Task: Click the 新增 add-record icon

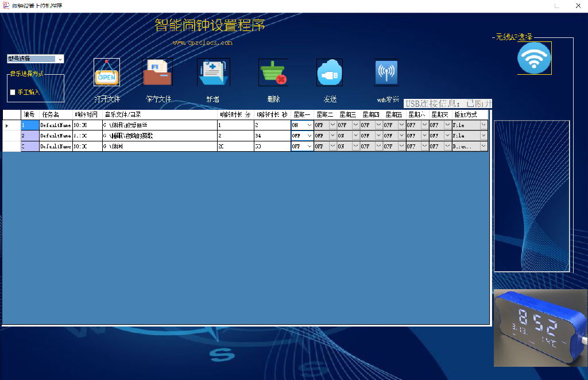Action: click(214, 72)
